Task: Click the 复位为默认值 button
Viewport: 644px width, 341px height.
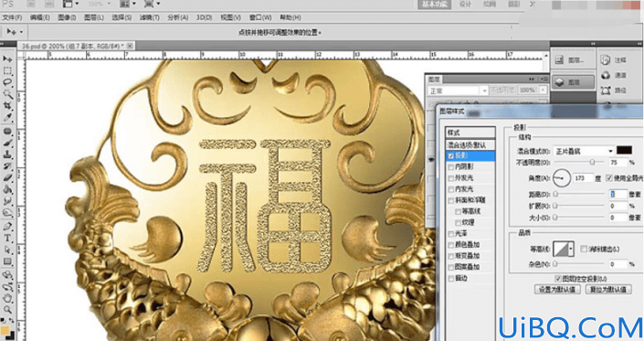Action: (608, 289)
